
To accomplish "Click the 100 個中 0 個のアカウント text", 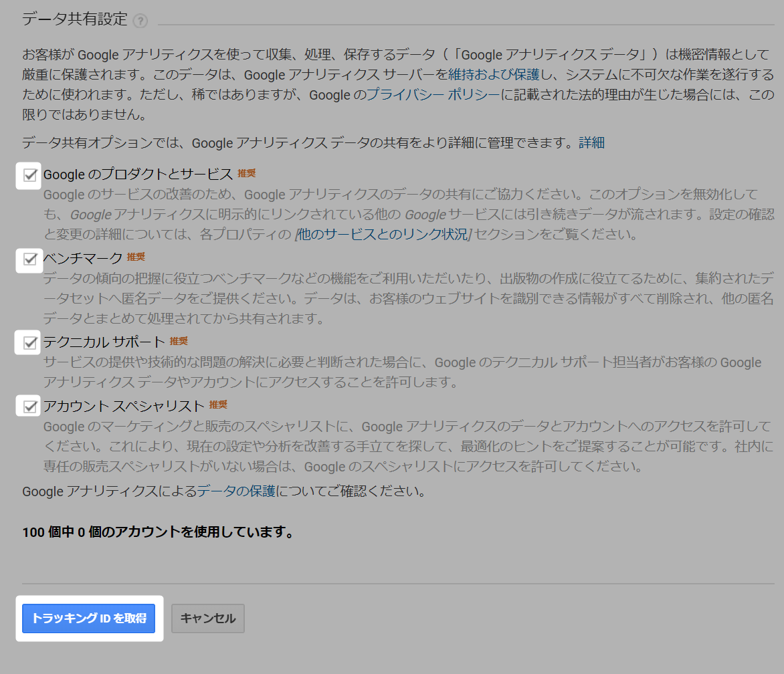I will [x=102, y=532].
